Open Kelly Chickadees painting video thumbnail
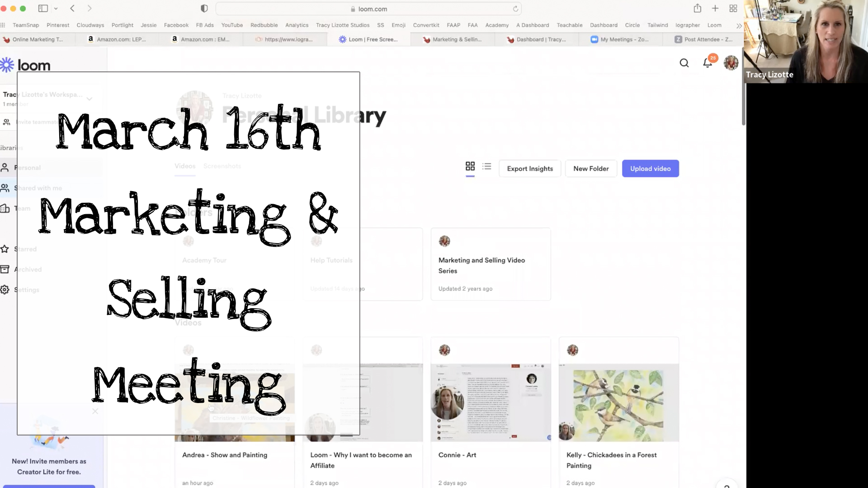This screenshot has width=868, height=488. tap(618, 403)
